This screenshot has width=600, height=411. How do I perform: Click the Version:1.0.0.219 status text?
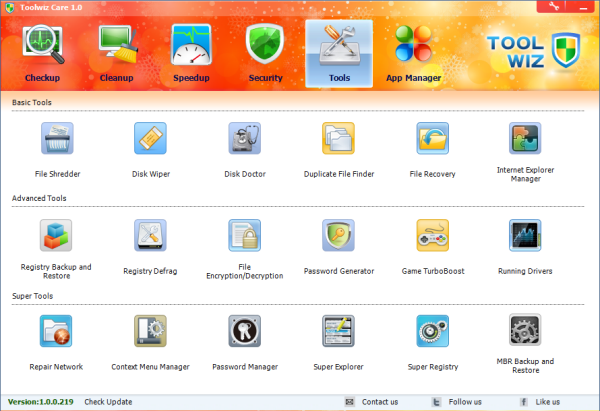point(41,402)
